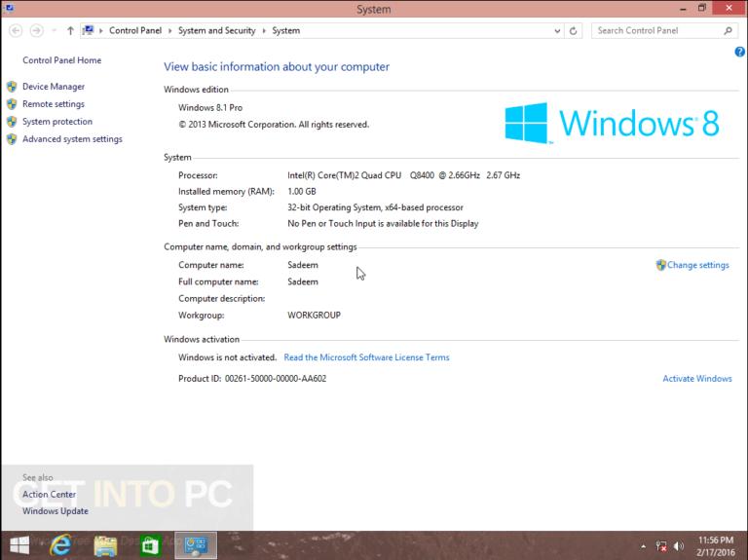
Task: Click the System protection shield icon
Action: point(12,122)
